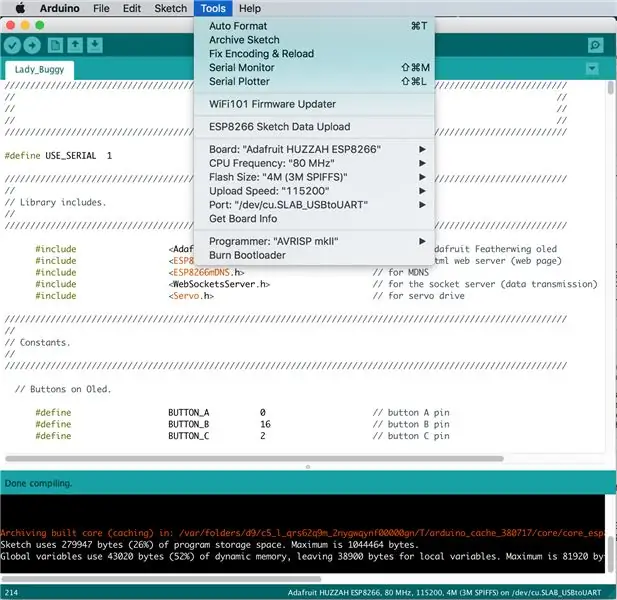
Task: Open the Sketch menu
Action: tap(170, 8)
